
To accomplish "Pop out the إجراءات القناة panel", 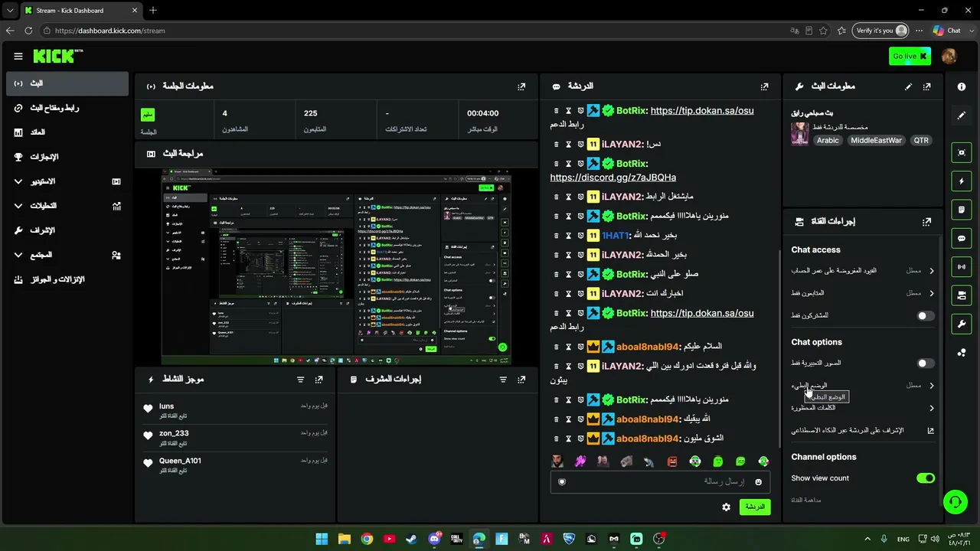I will pyautogui.click(x=926, y=221).
